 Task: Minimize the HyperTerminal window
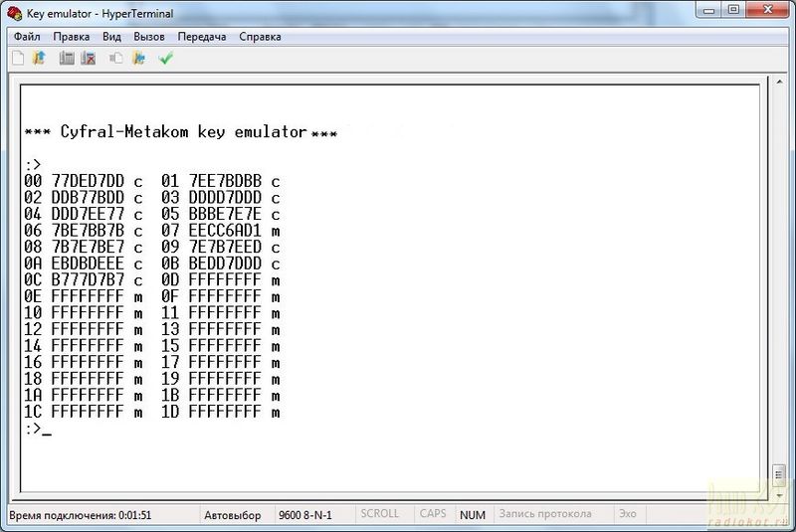(x=709, y=10)
